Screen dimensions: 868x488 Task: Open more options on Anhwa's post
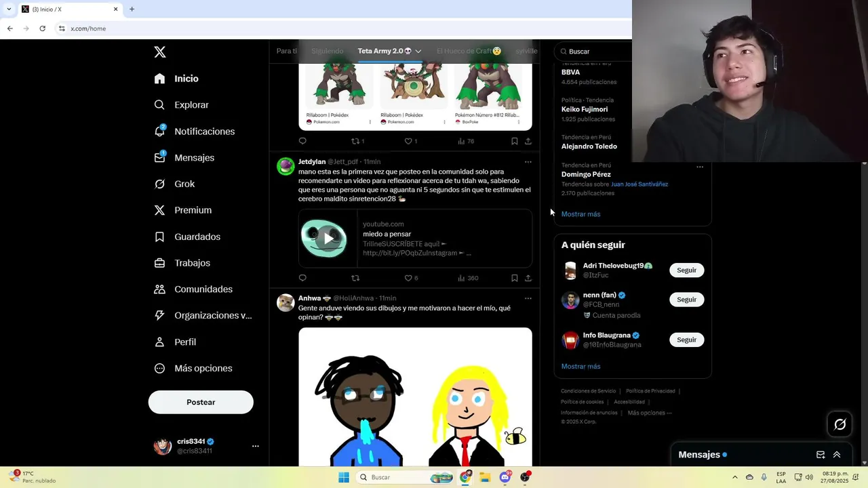point(528,298)
